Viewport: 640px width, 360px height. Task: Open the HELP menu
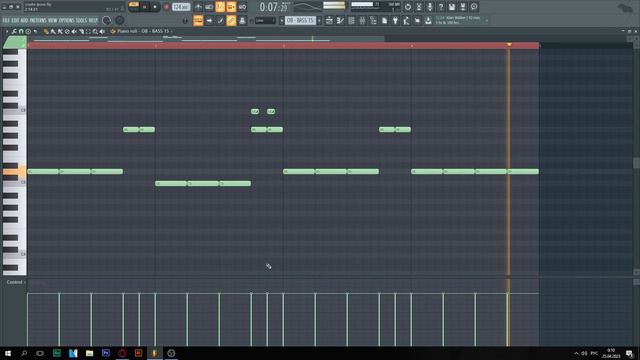[93, 20]
